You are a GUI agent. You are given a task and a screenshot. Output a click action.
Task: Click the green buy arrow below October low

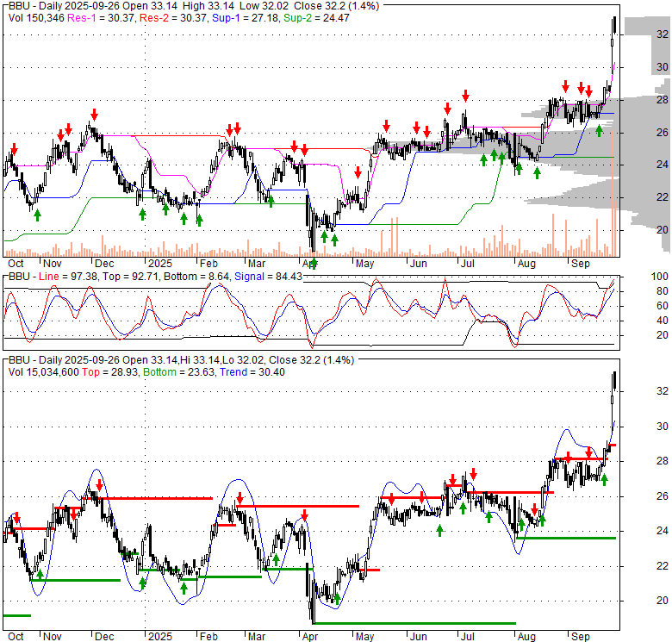tap(37, 215)
